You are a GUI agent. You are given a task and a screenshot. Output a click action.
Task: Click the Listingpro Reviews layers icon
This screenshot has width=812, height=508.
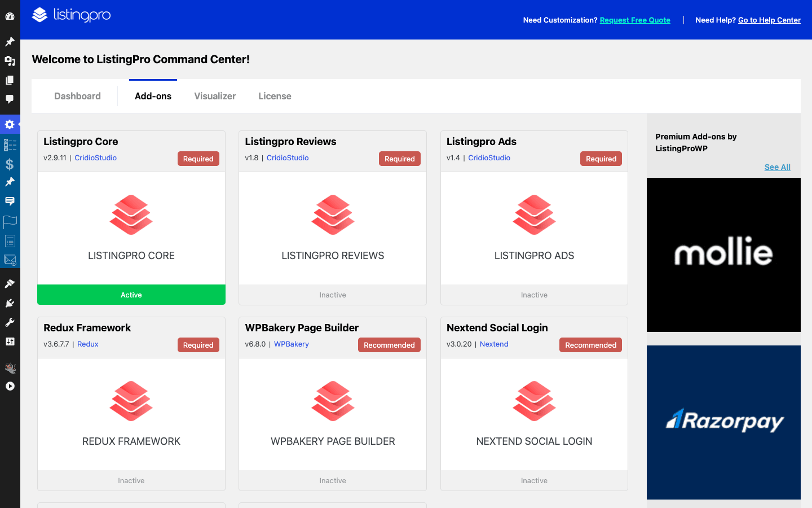pyautogui.click(x=333, y=214)
